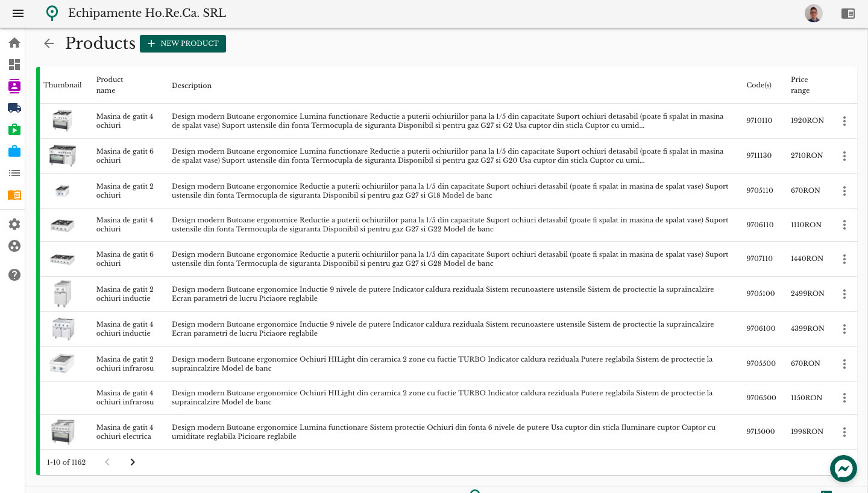Open the user profile avatar
Screen dimensions: 868x493
click(813, 13)
